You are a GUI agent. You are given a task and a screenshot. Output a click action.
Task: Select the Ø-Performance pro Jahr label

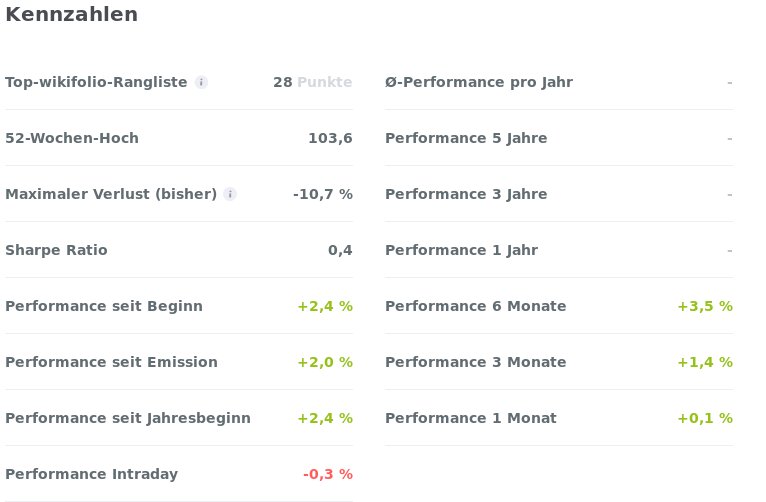(479, 82)
